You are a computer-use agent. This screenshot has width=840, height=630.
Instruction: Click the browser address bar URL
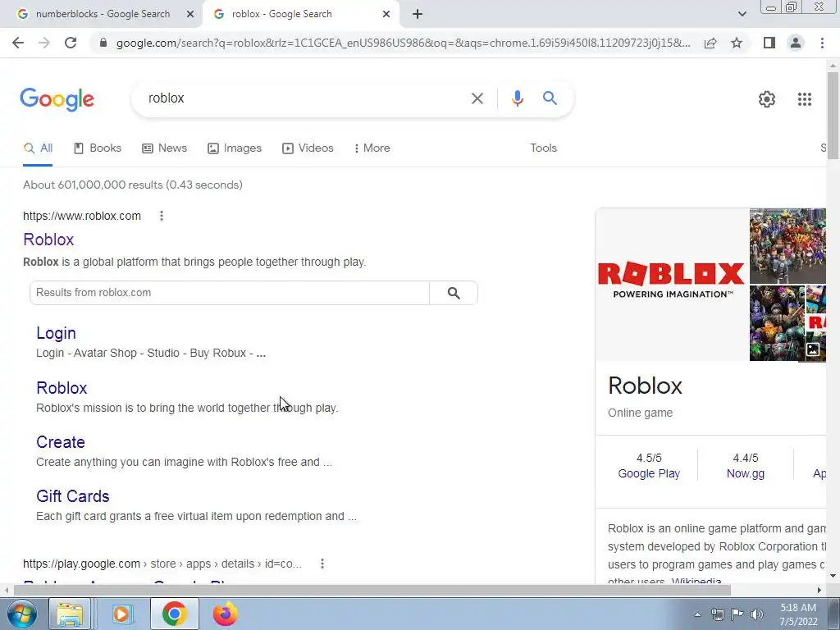click(403, 43)
